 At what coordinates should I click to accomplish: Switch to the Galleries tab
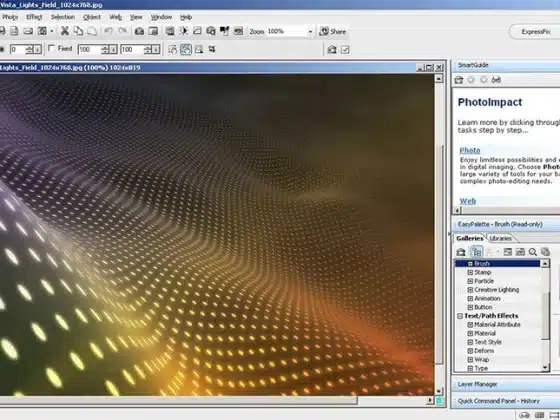tap(470, 238)
